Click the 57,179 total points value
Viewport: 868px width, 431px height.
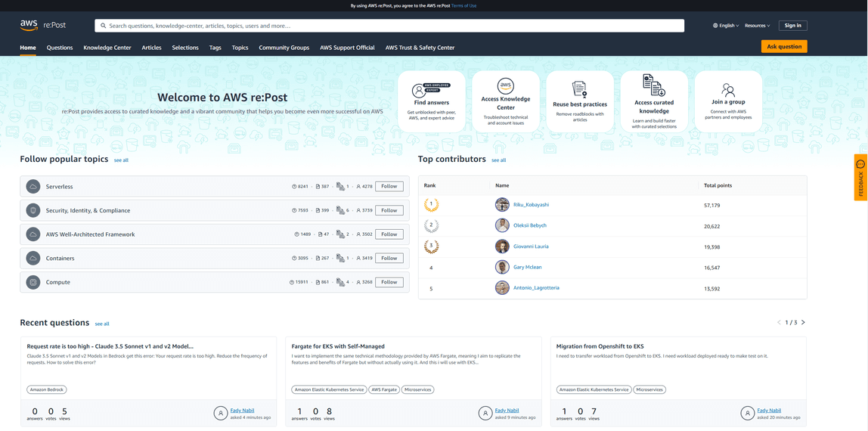point(712,205)
